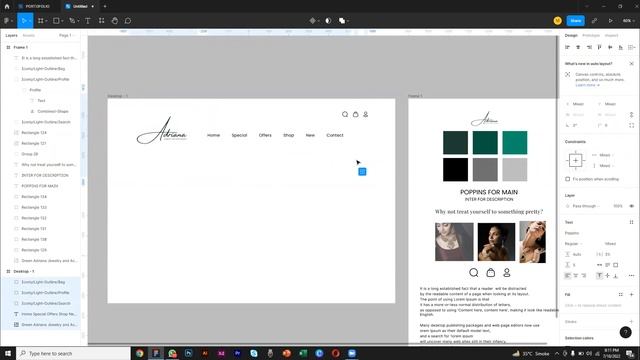Add a fill with plus icon
Screen dimensions: 640x360
[631, 294]
